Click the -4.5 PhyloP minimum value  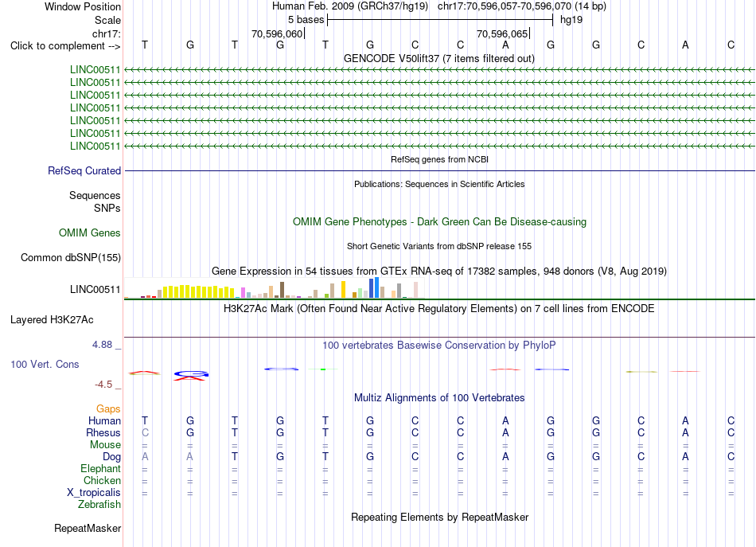[x=103, y=385]
